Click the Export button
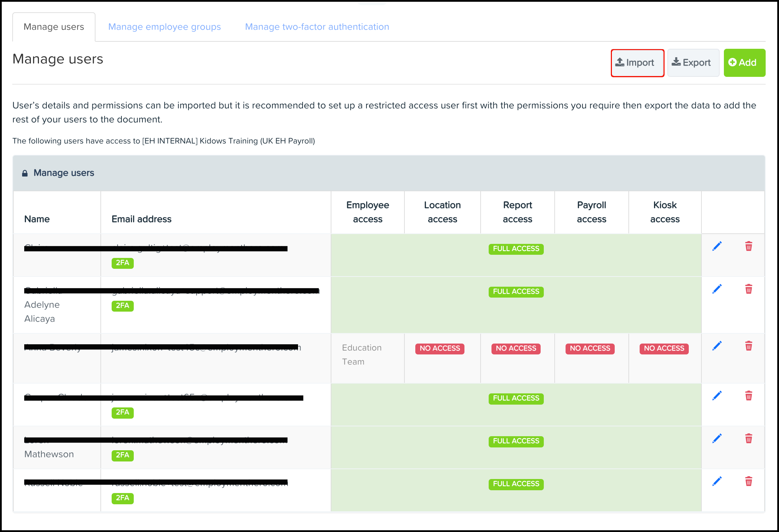 click(693, 63)
